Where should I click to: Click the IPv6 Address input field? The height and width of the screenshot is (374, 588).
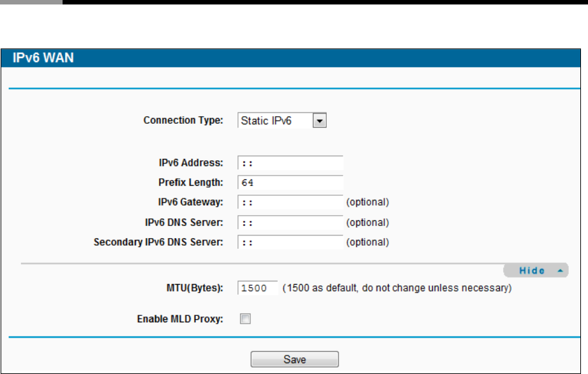[x=290, y=163]
